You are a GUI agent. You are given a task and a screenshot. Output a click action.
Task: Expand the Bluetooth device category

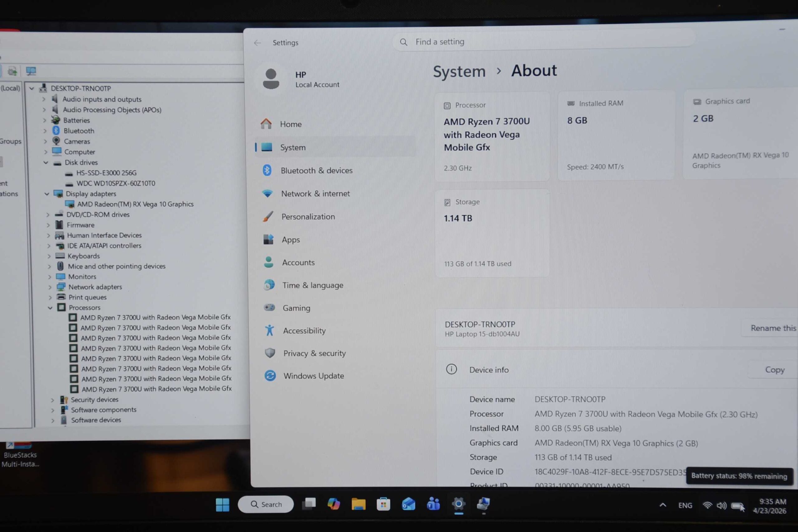pyautogui.click(x=45, y=131)
